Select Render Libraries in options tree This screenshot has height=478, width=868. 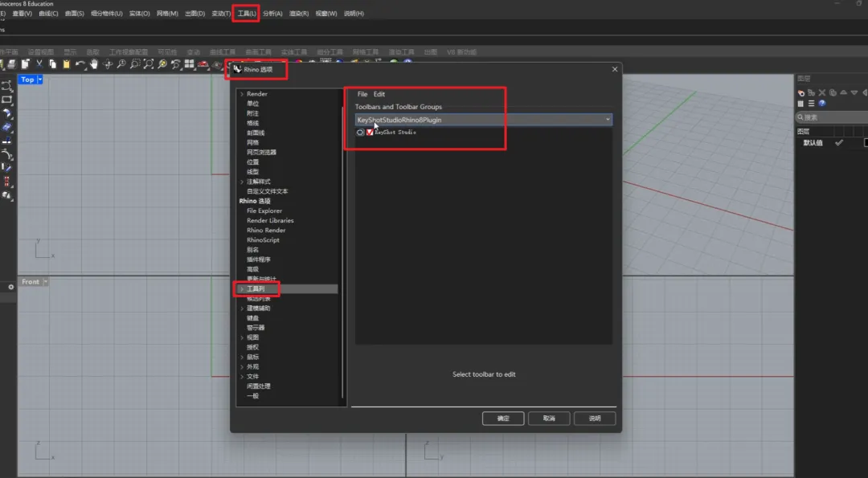(270, 221)
